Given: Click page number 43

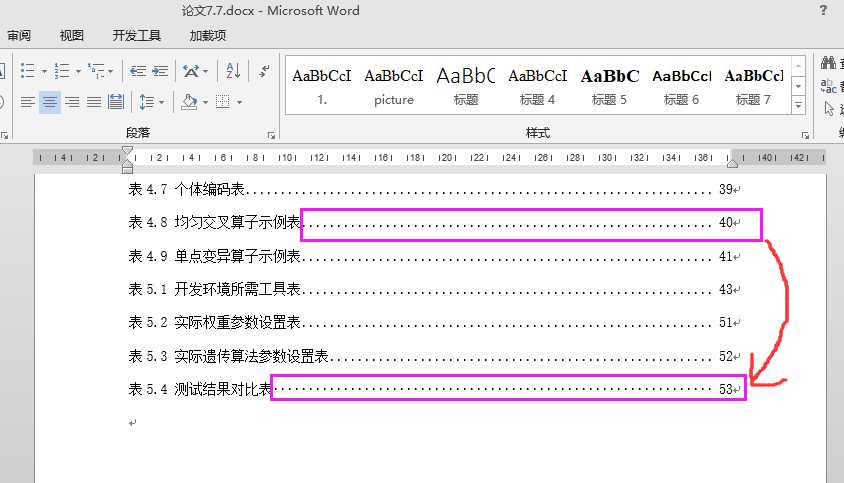Looking at the screenshot, I should [726, 290].
